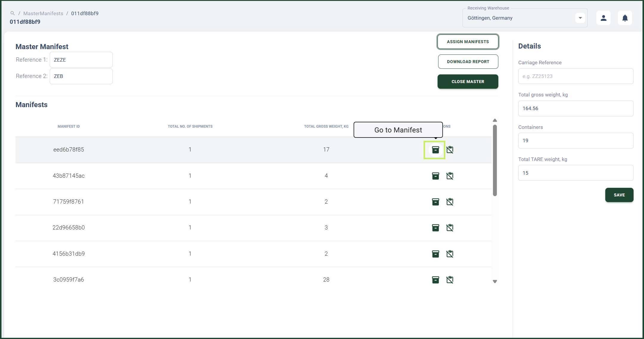Click the Download Report button
Viewport: 644px width, 339px height.
coord(468,62)
